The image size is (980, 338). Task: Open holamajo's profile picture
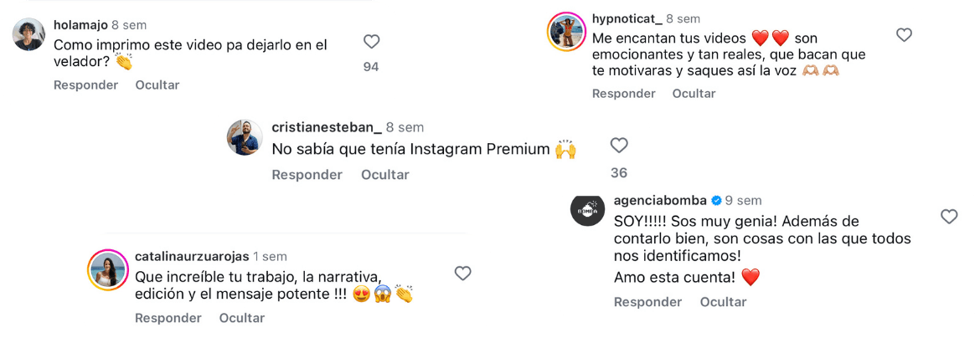(x=28, y=34)
